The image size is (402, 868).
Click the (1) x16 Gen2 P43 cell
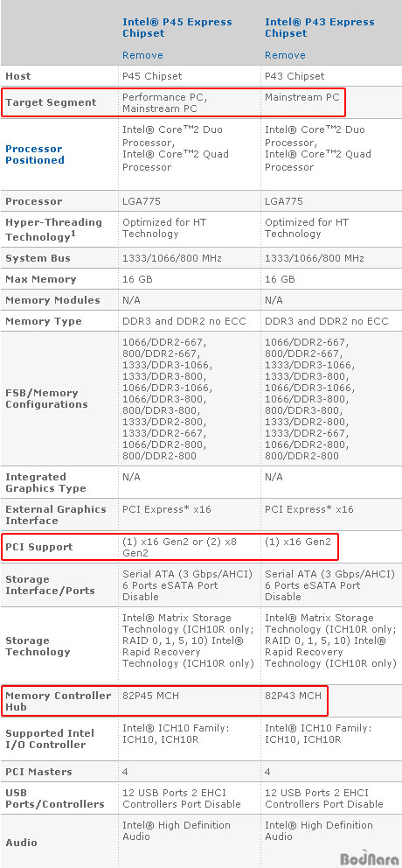[297, 542]
